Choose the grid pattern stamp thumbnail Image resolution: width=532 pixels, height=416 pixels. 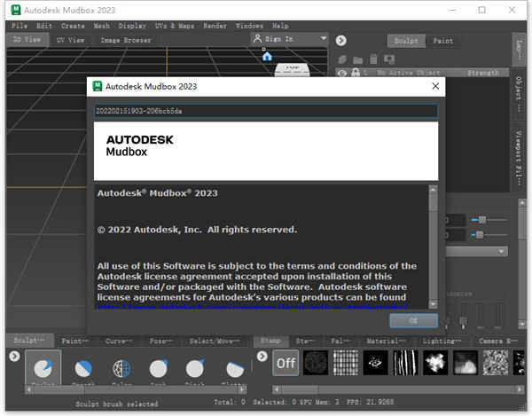(346, 363)
